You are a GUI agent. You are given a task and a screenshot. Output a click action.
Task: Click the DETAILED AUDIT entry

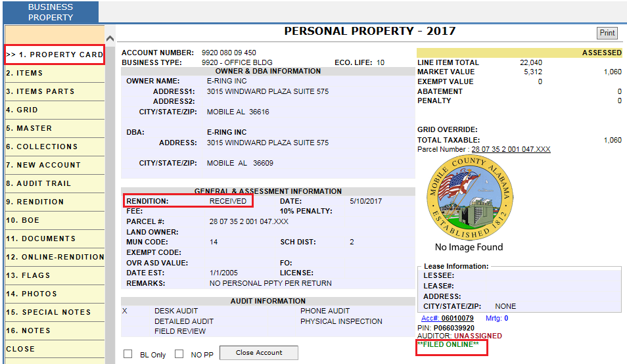tap(184, 321)
